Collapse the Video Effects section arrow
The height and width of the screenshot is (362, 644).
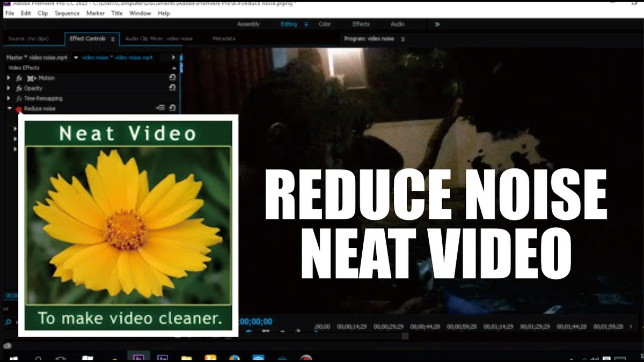pos(174,68)
